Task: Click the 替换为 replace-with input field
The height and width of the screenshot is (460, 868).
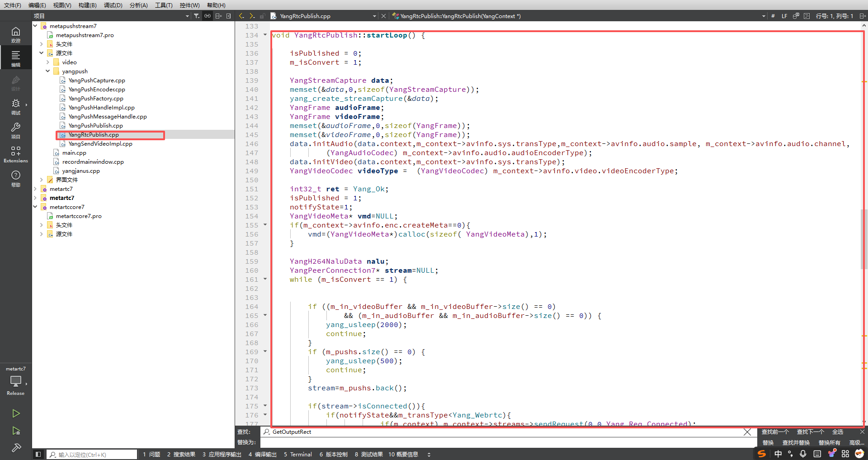Action: [508, 443]
